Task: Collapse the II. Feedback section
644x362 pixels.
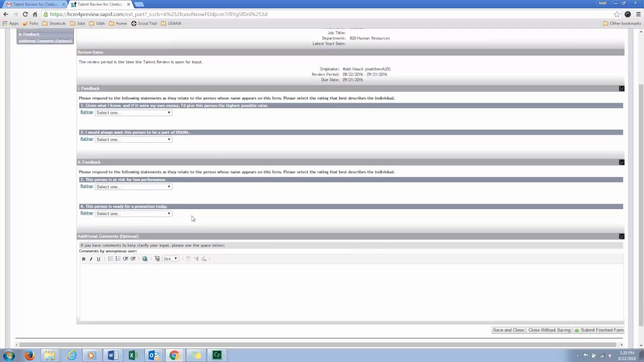Action: click(621, 162)
